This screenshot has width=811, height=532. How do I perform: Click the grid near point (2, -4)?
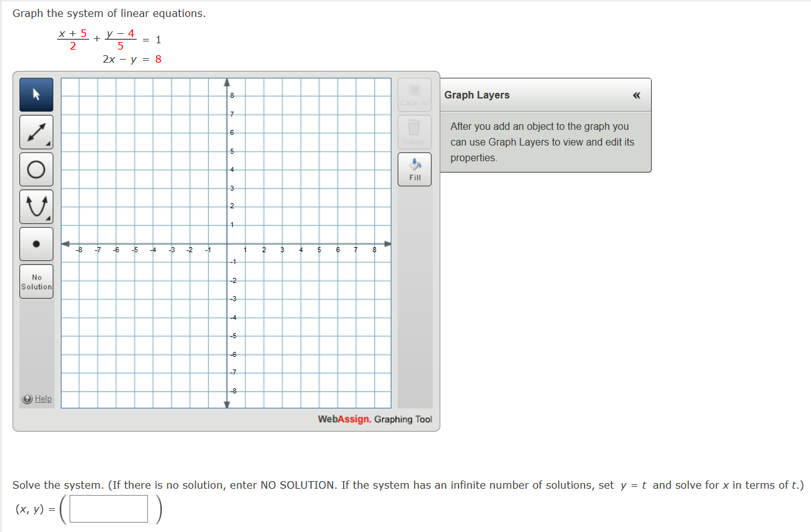[263, 318]
